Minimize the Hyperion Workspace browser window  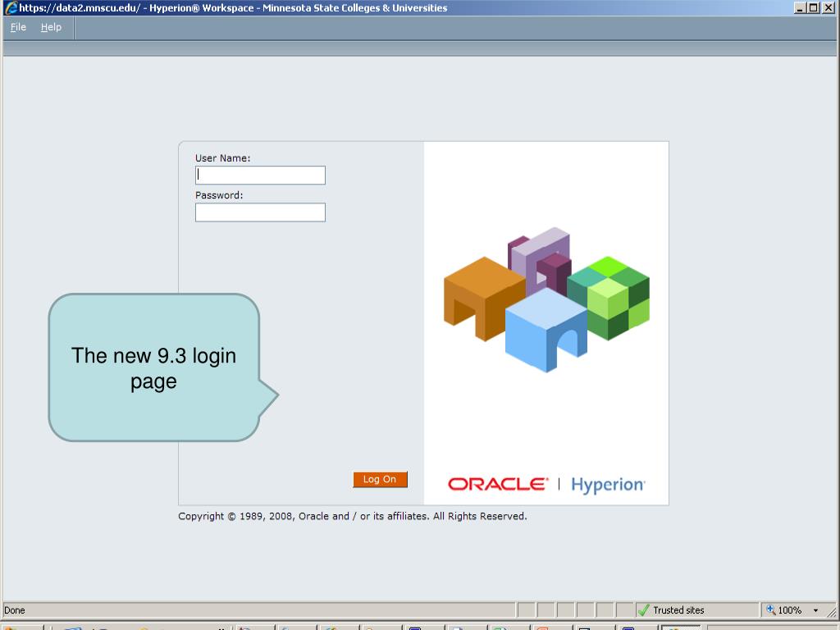800,8
